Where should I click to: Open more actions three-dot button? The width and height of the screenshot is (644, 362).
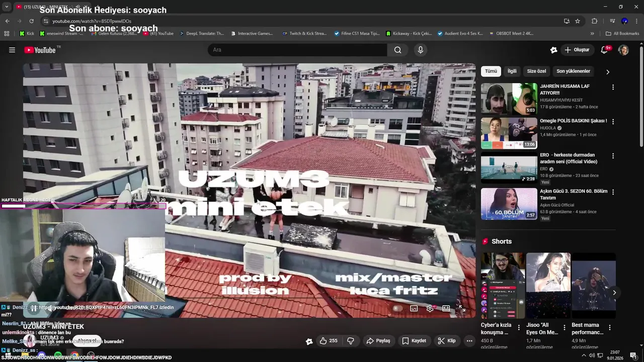tap(469, 341)
